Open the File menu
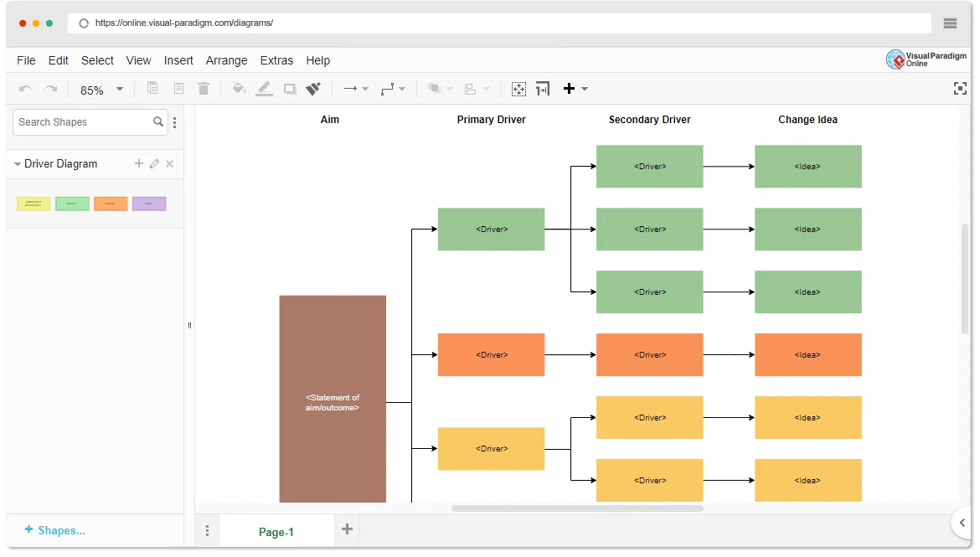Viewport: 980px width, 557px height. 26,60
